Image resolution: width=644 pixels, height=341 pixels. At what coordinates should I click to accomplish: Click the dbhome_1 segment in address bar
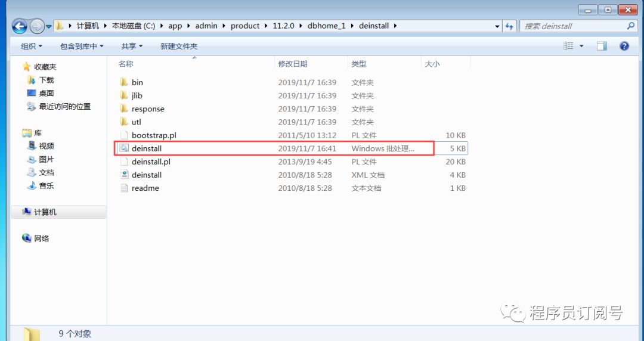click(327, 26)
